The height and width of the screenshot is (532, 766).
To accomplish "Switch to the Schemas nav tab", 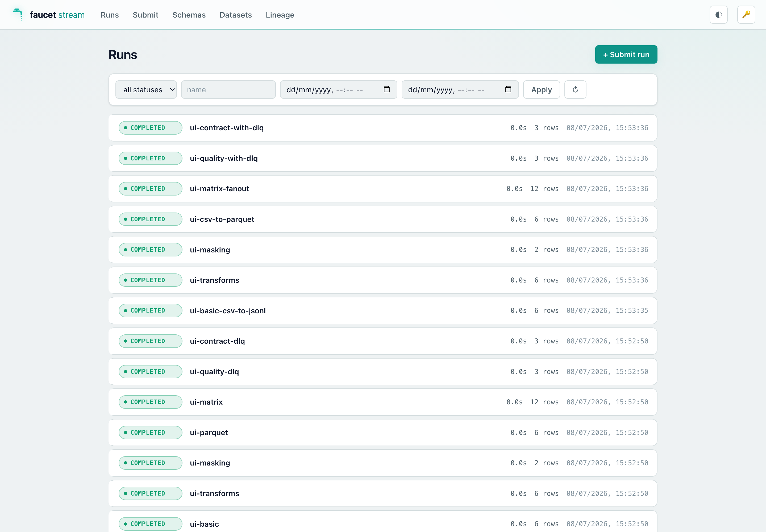I will point(189,15).
